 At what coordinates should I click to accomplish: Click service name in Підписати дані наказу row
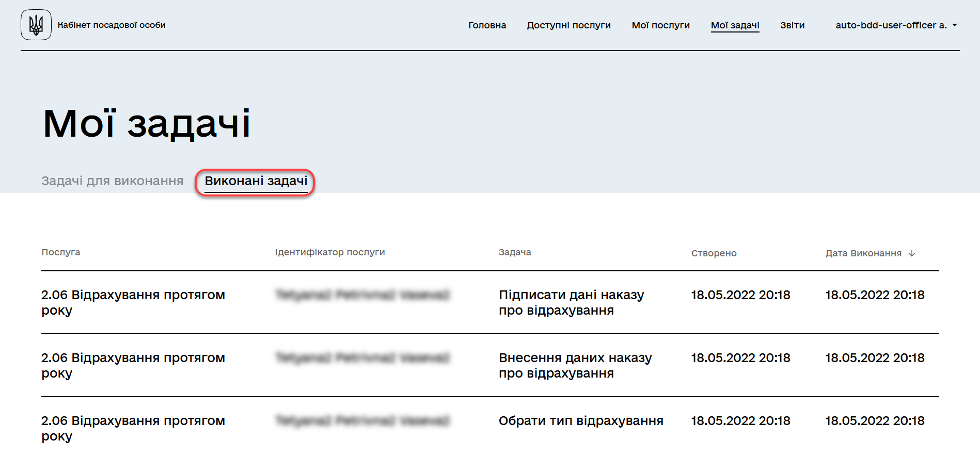pyautogui.click(x=133, y=303)
